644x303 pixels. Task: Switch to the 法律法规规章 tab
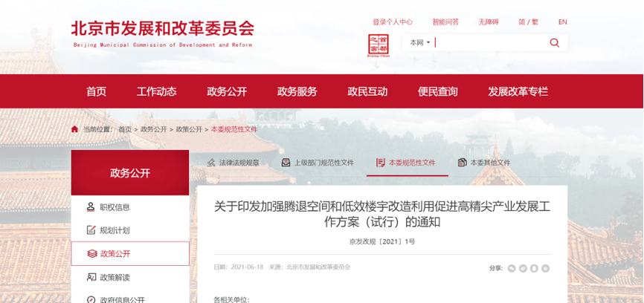pos(234,163)
